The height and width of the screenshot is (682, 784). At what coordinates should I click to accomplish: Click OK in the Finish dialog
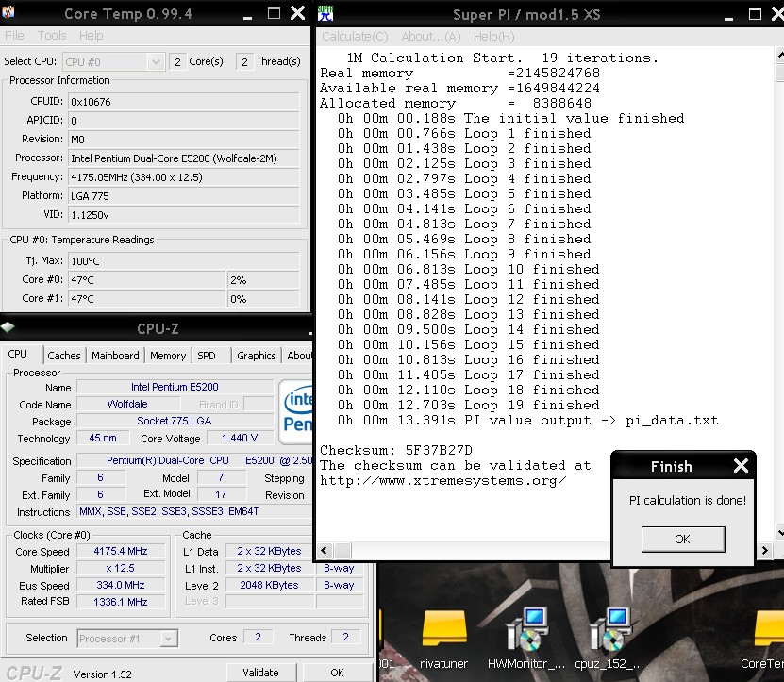click(682, 539)
